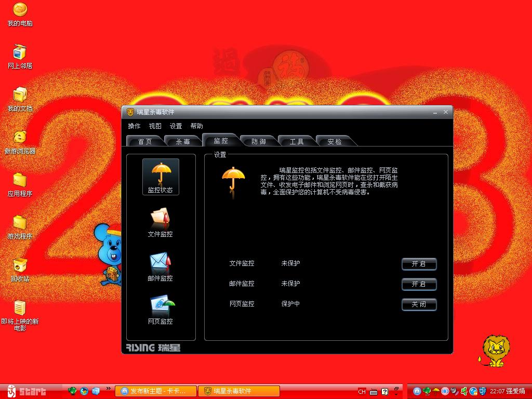Select the 监控 tab

tap(221, 140)
